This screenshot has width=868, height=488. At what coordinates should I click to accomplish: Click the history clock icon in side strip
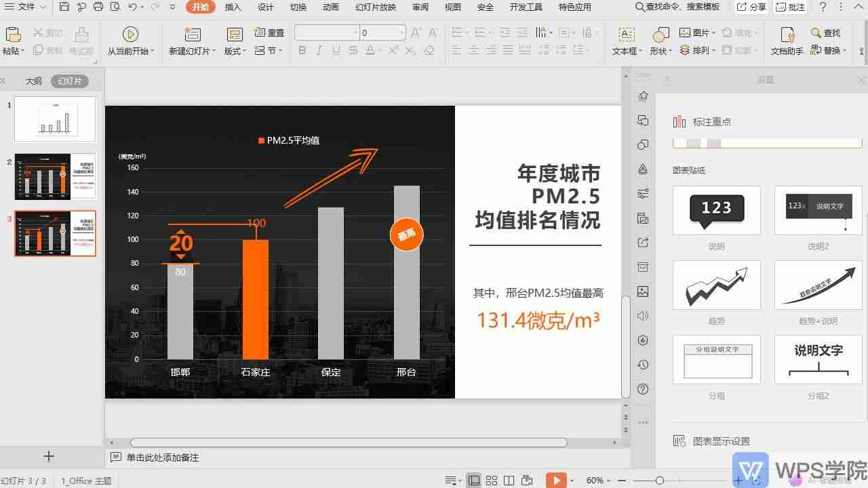(x=643, y=365)
